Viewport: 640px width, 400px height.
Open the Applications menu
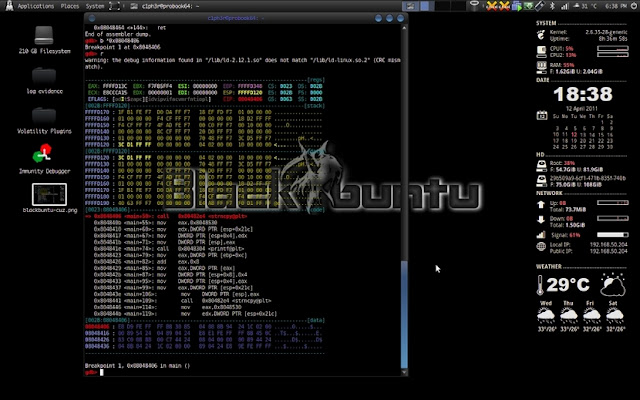tap(36, 6)
